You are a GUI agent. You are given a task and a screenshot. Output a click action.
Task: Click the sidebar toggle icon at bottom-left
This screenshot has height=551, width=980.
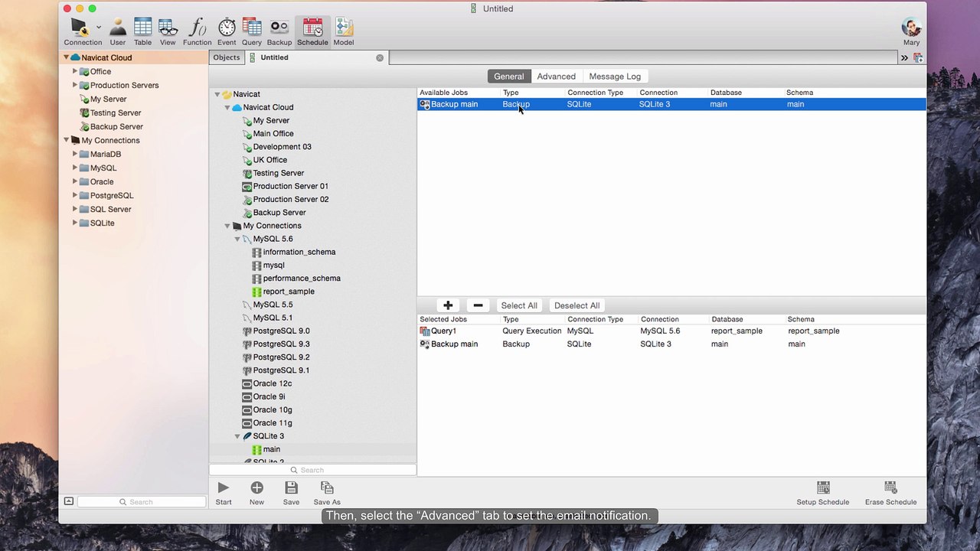coord(68,501)
